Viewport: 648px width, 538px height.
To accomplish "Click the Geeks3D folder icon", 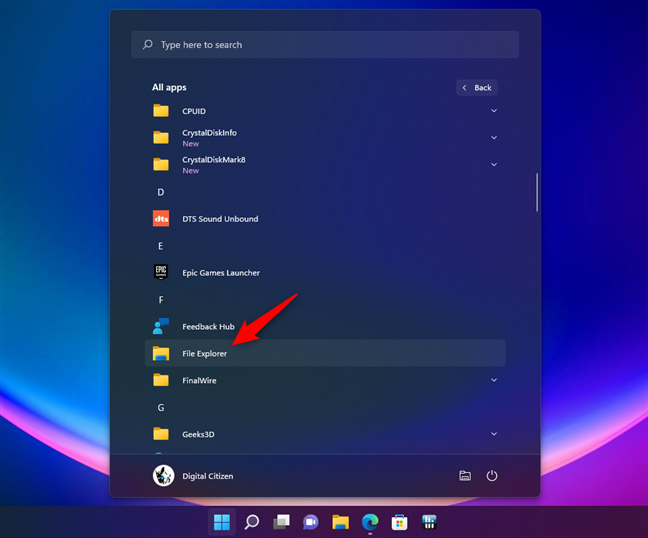I will [x=161, y=434].
